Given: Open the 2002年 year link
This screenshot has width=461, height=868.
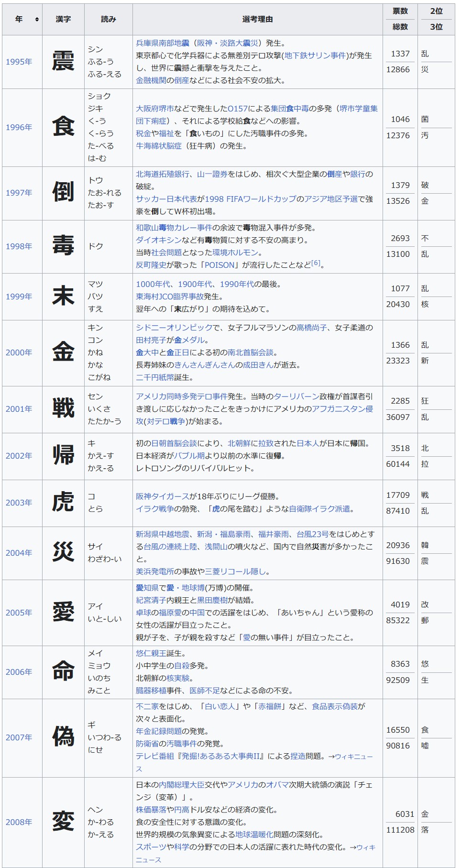Looking at the screenshot, I should coord(19,456).
